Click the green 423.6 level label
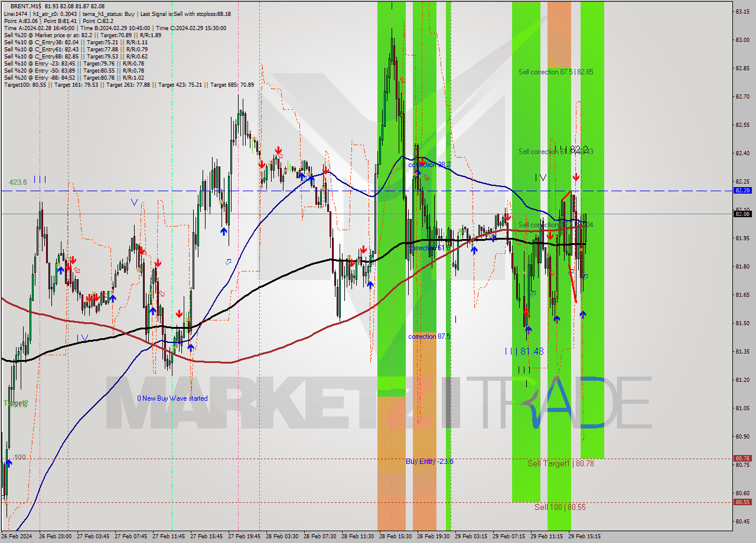This screenshot has width=756, height=543. click(18, 182)
